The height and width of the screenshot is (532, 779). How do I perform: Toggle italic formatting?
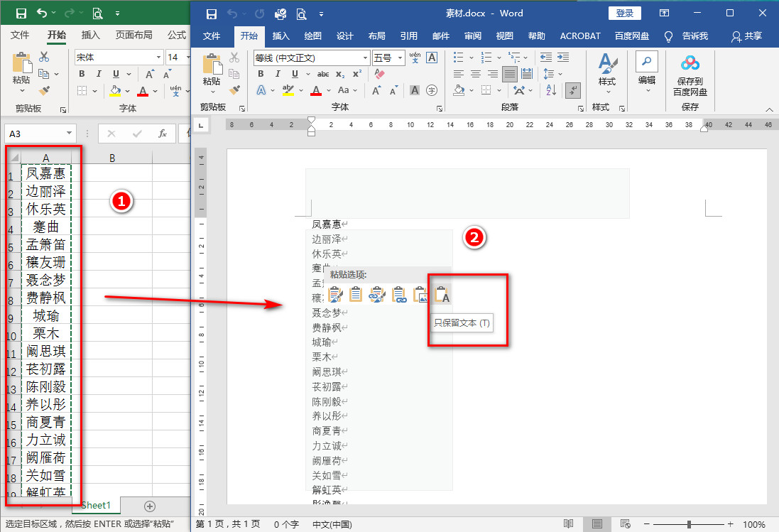pos(277,73)
